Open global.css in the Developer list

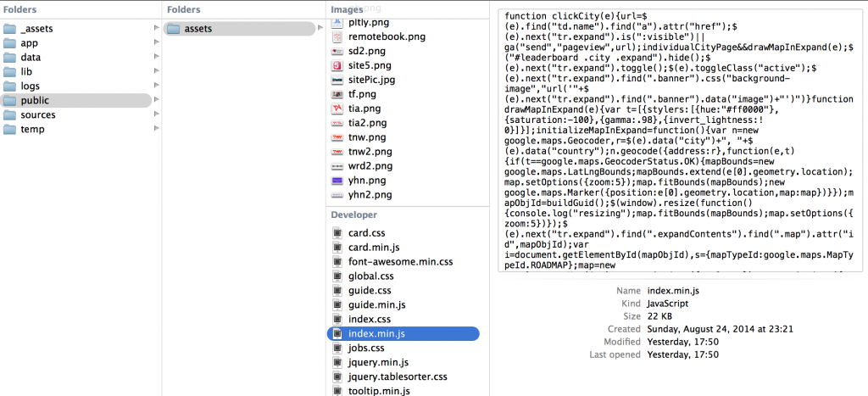tap(371, 276)
